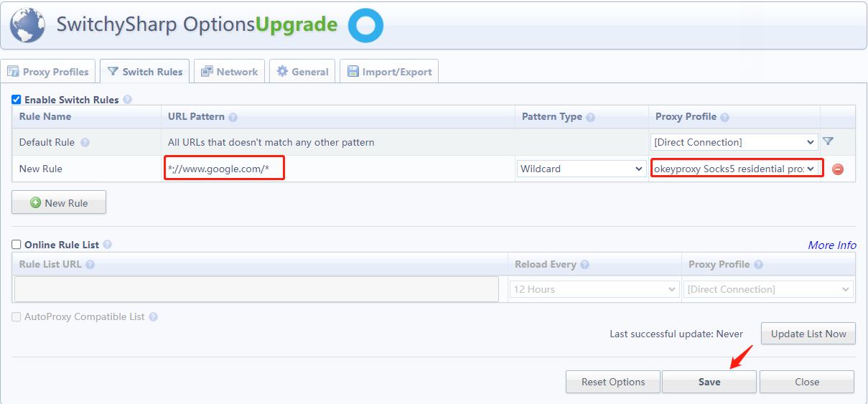Delete the New Rule with red minus icon
The image size is (868, 404).
pyautogui.click(x=837, y=169)
